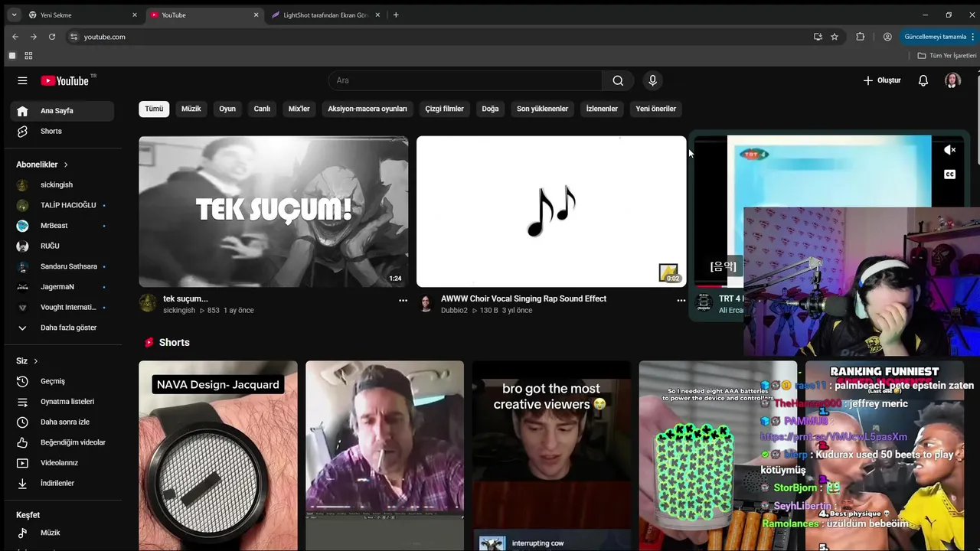Select the Mix'ler filter chip
This screenshot has height=551, width=980.
click(x=299, y=109)
